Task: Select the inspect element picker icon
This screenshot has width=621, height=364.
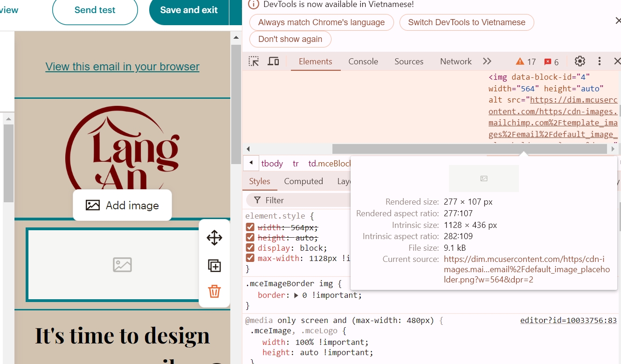Action: pos(254,62)
